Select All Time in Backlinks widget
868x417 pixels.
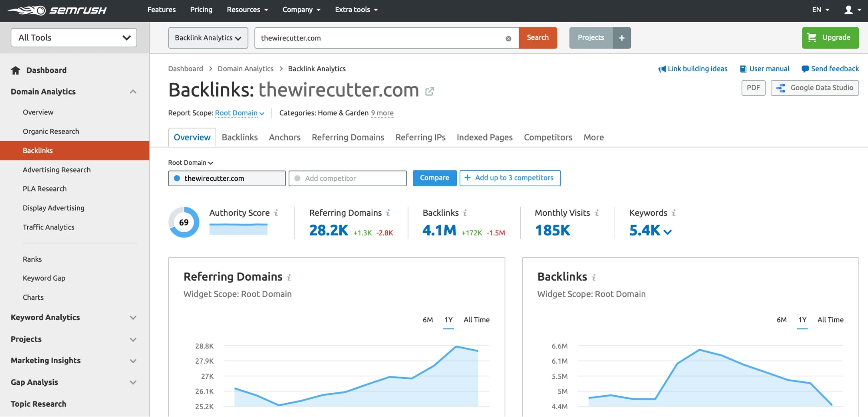(830, 320)
